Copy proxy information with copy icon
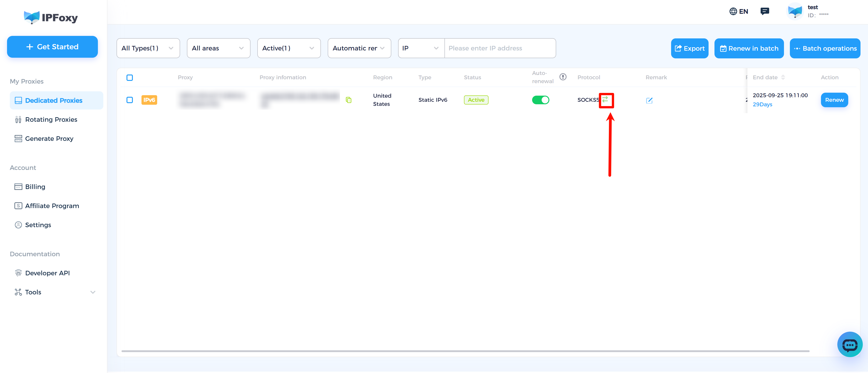The width and height of the screenshot is (868, 373). point(349,100)
